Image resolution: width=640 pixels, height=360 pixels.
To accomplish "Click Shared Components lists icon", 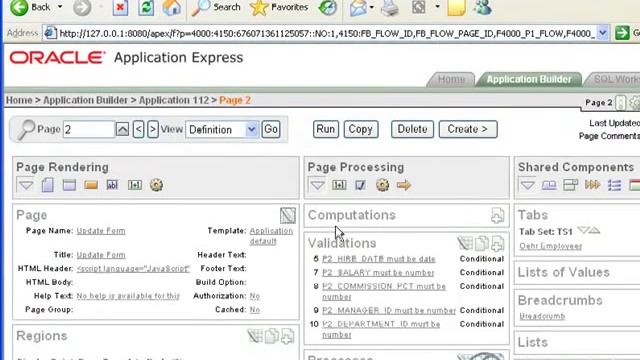I will pos(614,185).
